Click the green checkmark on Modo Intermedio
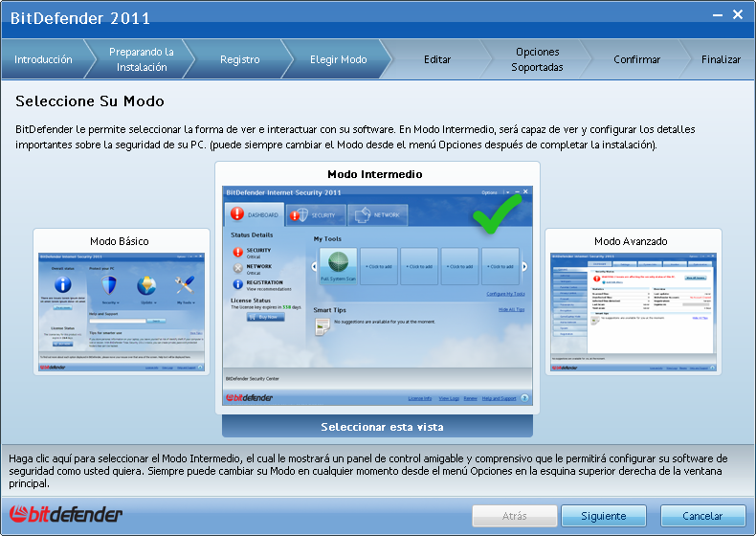The width and height of the screenshot is (756, 536). 497,213
